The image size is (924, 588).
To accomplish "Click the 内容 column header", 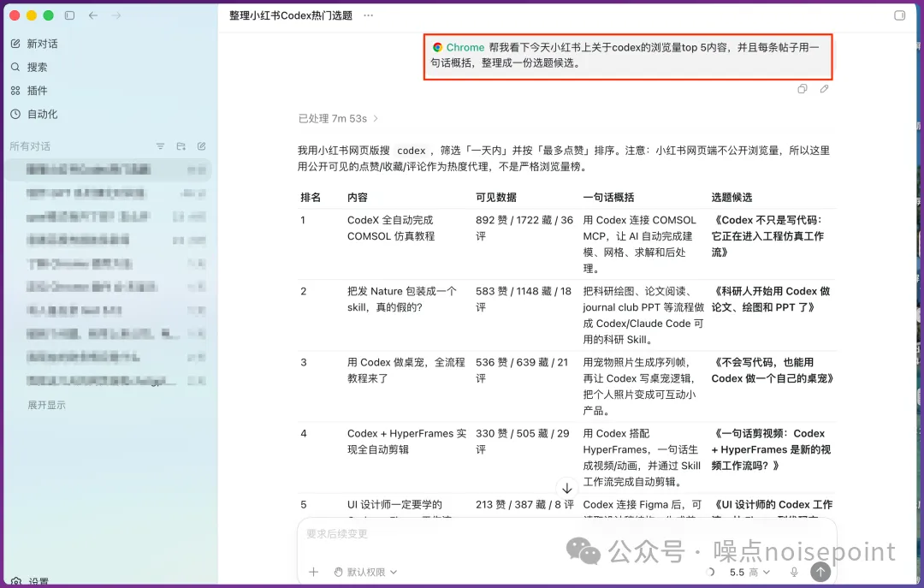I will pos(357,197).
